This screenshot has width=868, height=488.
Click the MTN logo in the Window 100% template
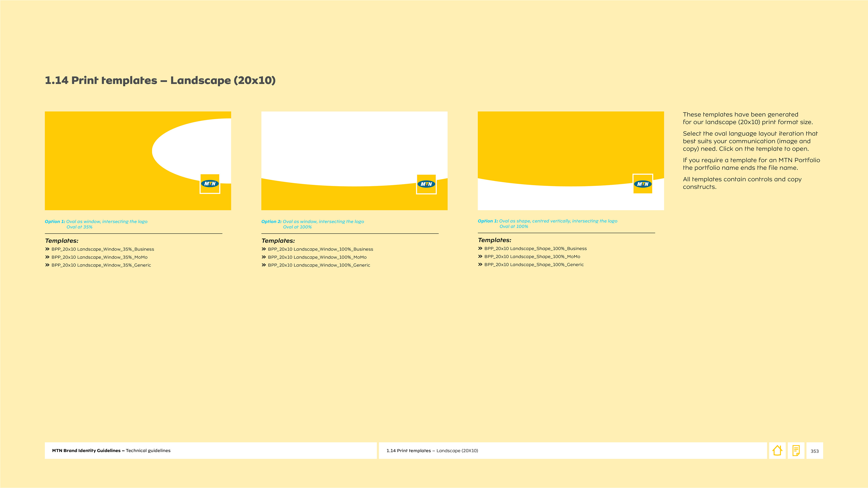(426, 184)
